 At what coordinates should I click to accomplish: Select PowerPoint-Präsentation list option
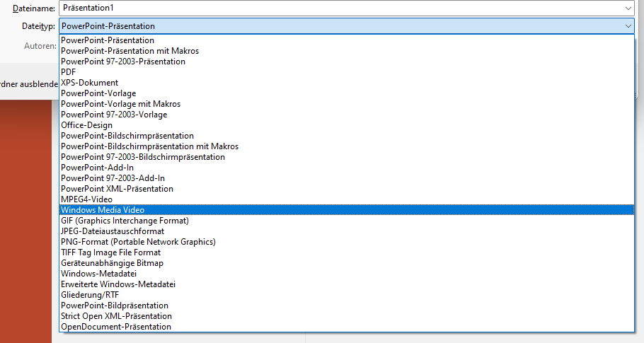pos(347,40)
